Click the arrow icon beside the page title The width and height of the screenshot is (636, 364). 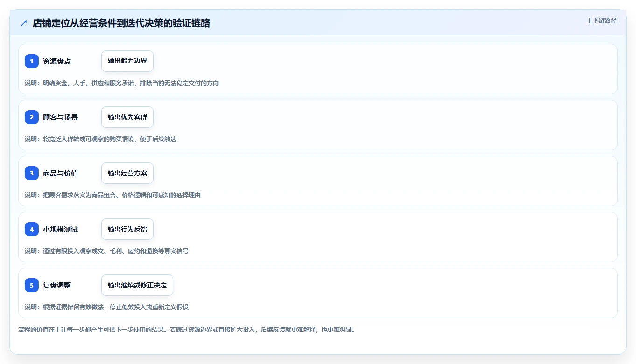tap(24, 23)
